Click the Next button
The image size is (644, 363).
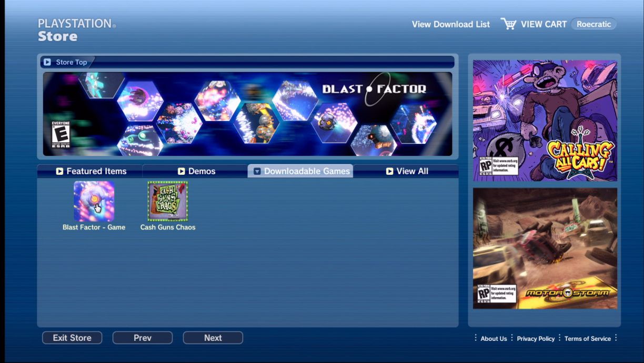pos(213,338)
